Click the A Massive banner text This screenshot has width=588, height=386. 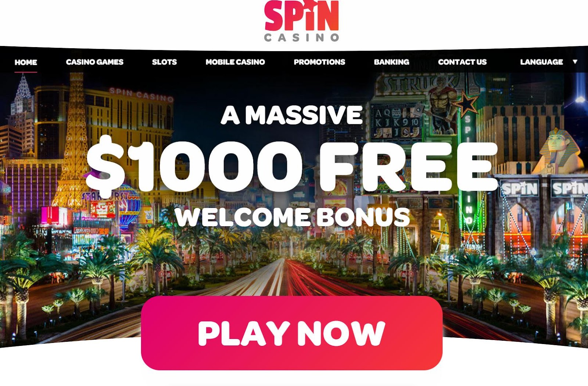pyautogui.click(x=291, y=115)
